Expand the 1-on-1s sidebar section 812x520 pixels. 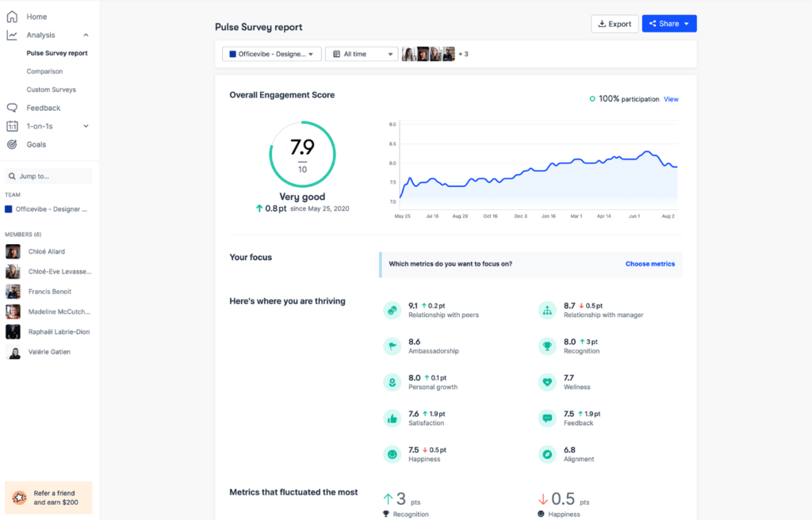coord(86,126)
